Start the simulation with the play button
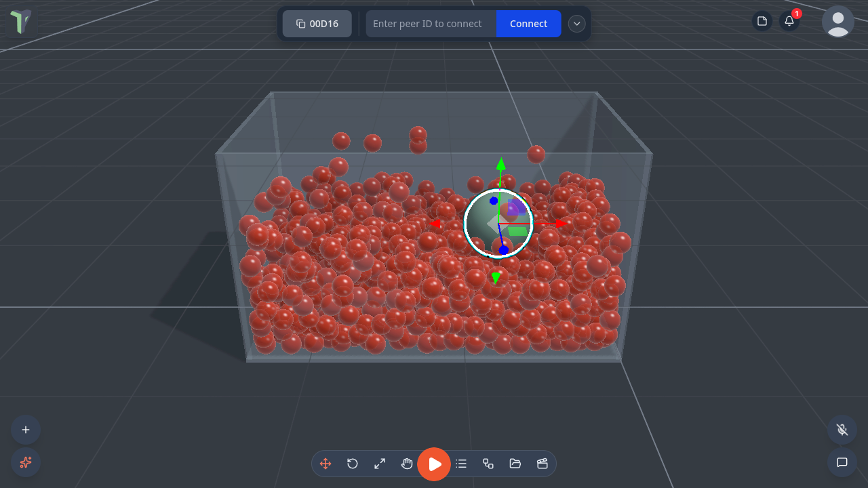This screenshot has width=868, height=488. pyautogui.click(x=434, y=464)
